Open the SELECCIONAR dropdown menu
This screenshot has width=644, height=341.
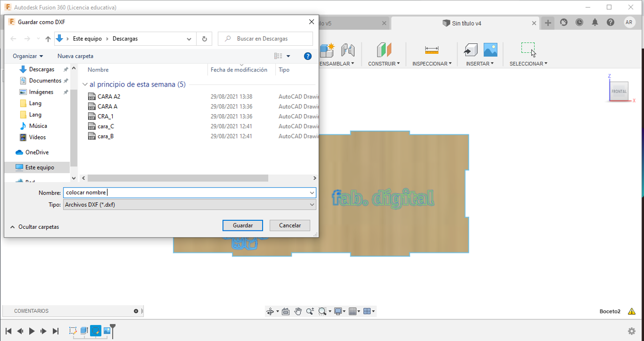coord(528,64)
